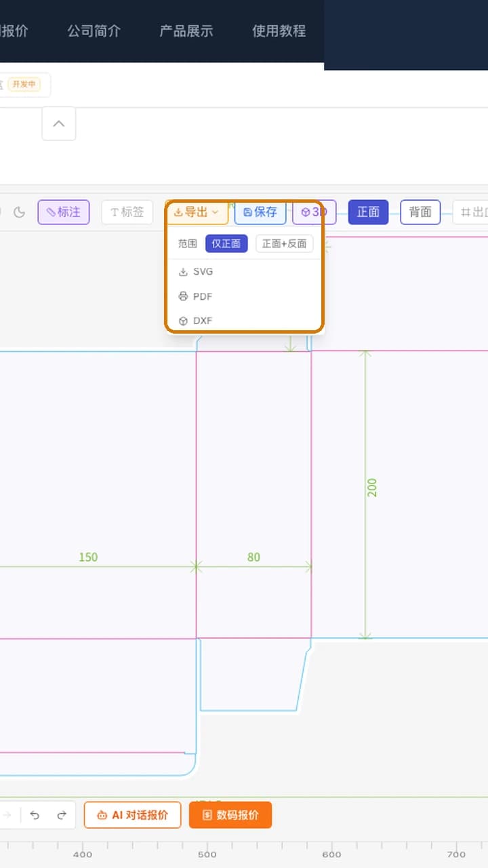Switch to 背面 back view

[x=420, y=212]
